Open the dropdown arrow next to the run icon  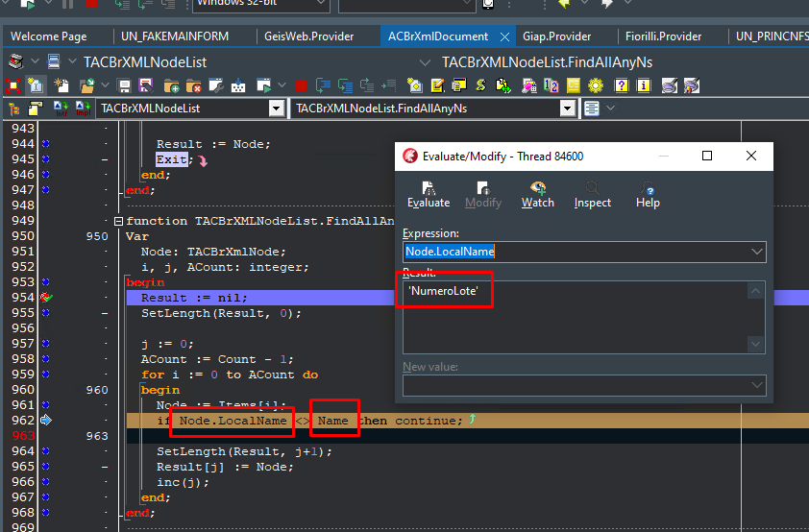click(x=282, y=85)
